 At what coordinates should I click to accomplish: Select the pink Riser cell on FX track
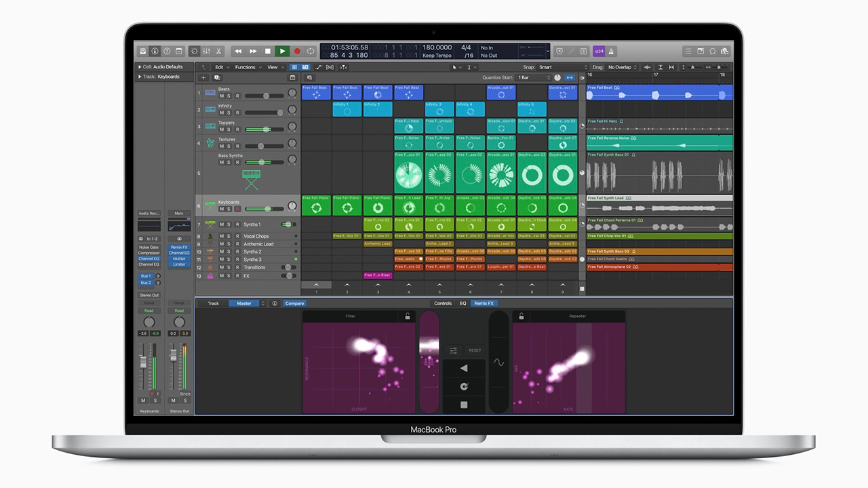point(378,275)
